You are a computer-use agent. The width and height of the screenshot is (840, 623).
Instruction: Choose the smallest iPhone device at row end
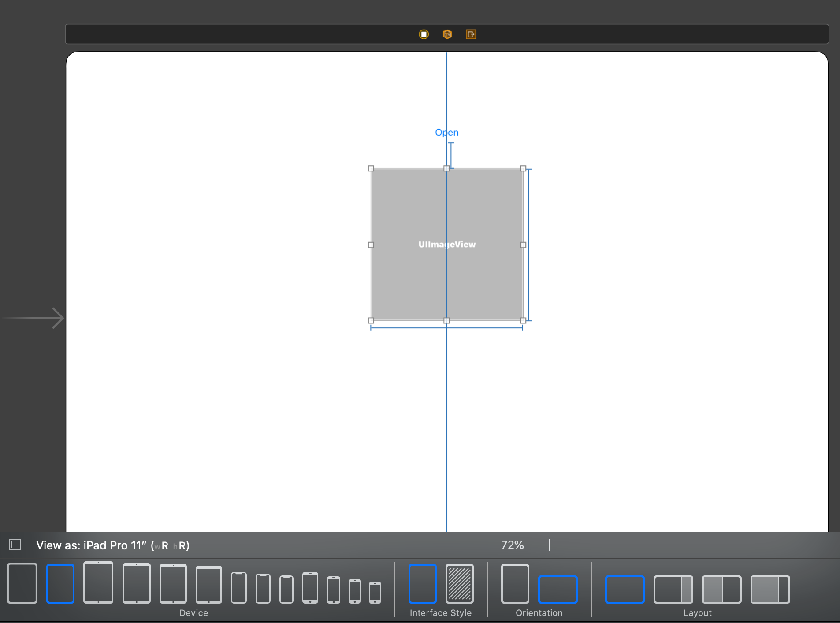(x=375, y=592)
